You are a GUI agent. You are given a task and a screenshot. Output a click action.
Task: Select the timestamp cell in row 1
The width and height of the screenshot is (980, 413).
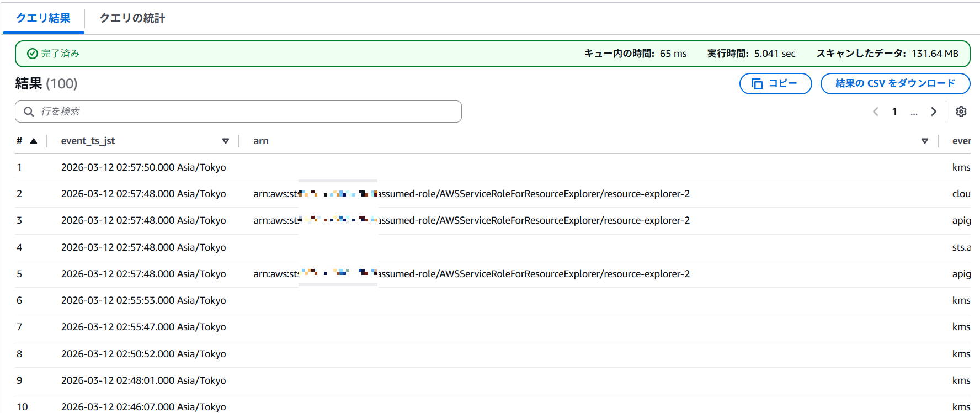coord(143,167)
